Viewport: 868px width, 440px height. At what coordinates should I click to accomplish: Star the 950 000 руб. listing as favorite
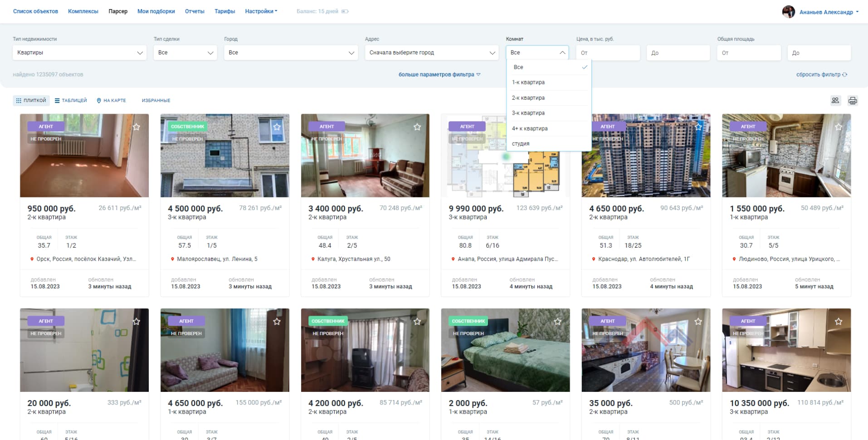(137, 127)
